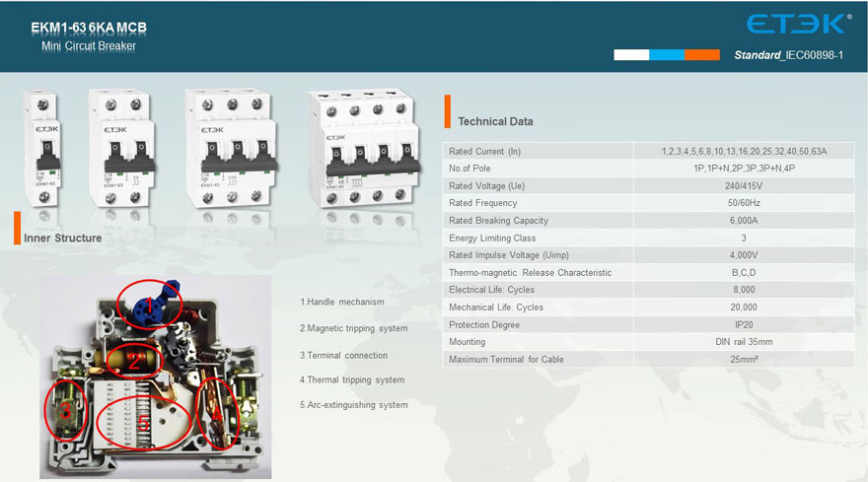This screenshot has width=868, height=482.
Task: Click the 'Rated Impulse Voltage (Uimp)' label
Action: 509,255
